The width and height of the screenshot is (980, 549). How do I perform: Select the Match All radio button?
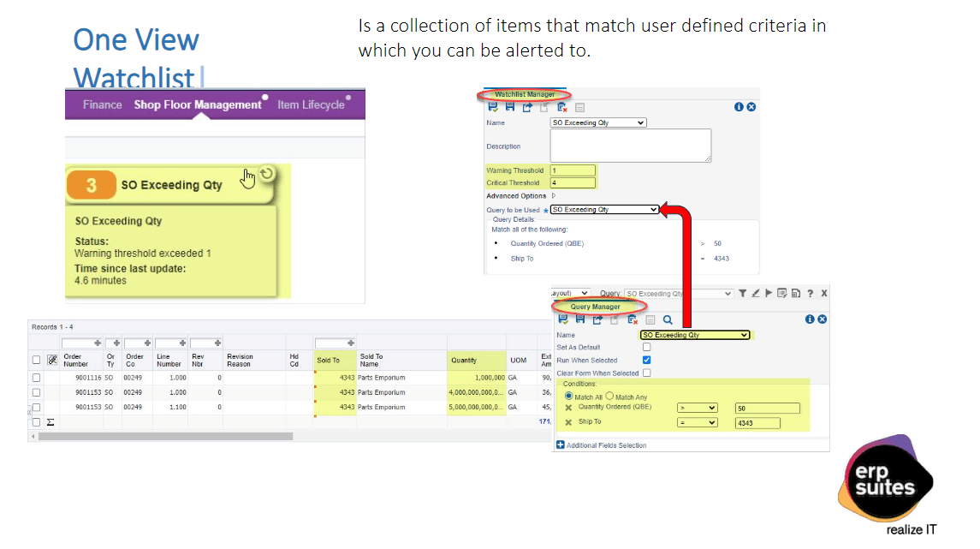[569, 396]
